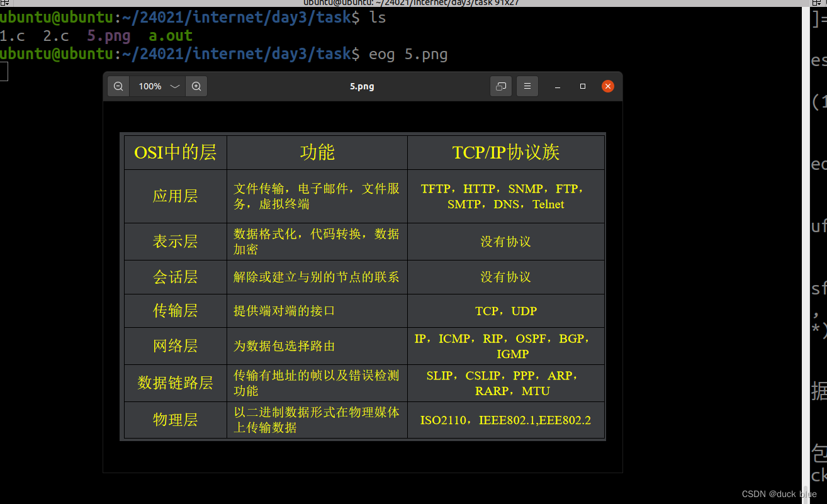Open the image viewer hamburger menu
The image size is (827, 504).
point(527,86)
